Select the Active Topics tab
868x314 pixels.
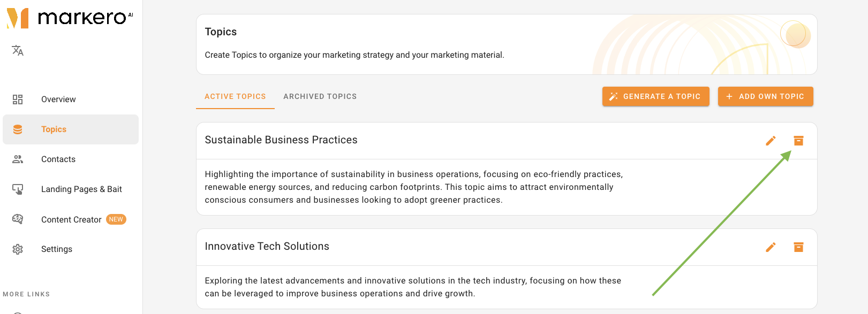pos(235,97)
